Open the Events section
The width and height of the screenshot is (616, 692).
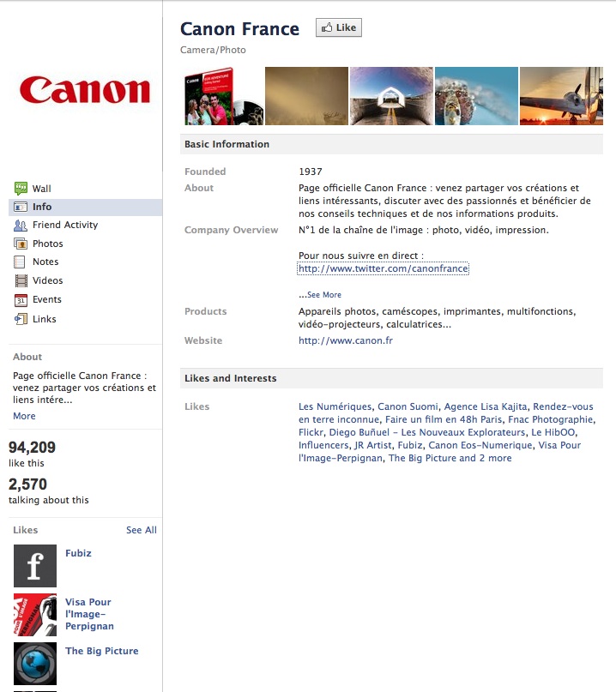[47, 299]
